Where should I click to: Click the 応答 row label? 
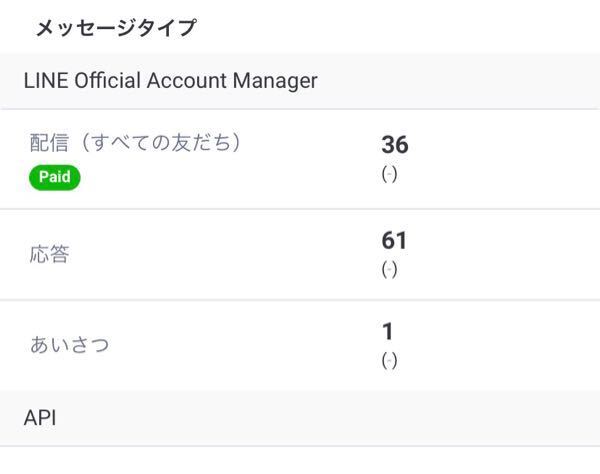tap(49, 254)
